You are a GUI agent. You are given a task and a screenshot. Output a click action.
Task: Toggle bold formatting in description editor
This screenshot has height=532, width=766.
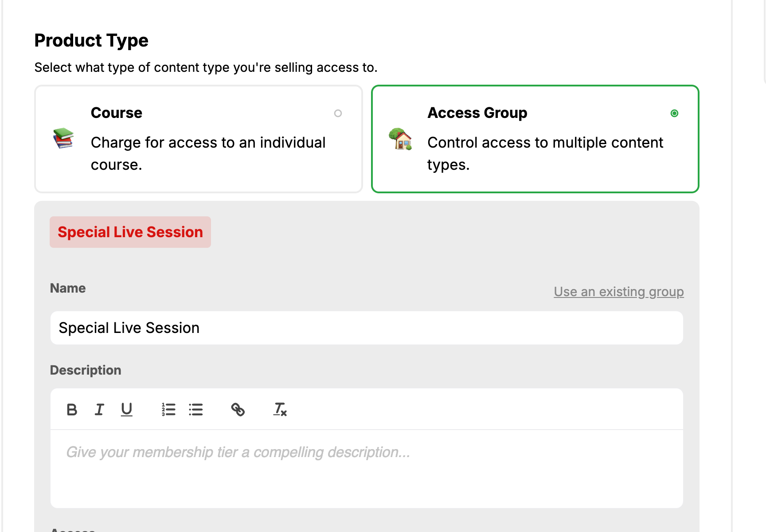(72, 410)
